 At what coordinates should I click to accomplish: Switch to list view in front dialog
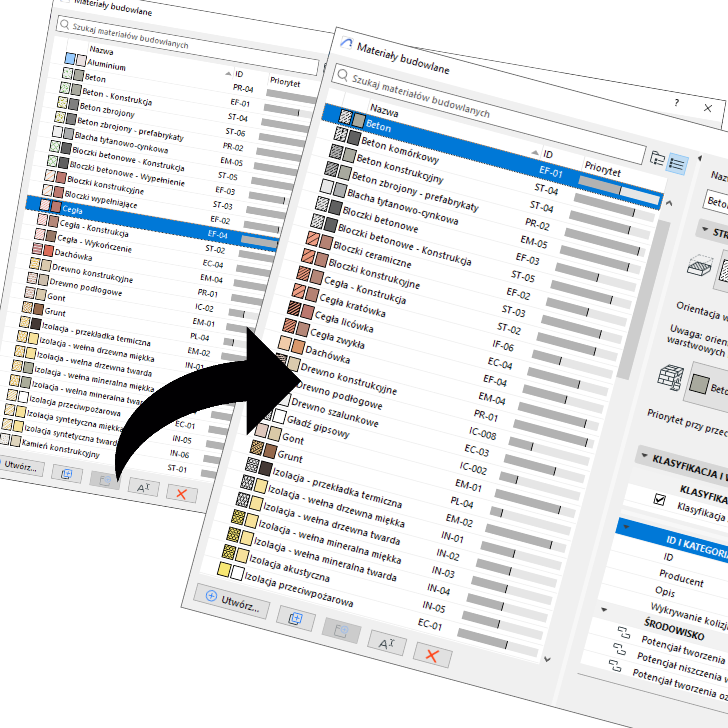click(677, 164)
